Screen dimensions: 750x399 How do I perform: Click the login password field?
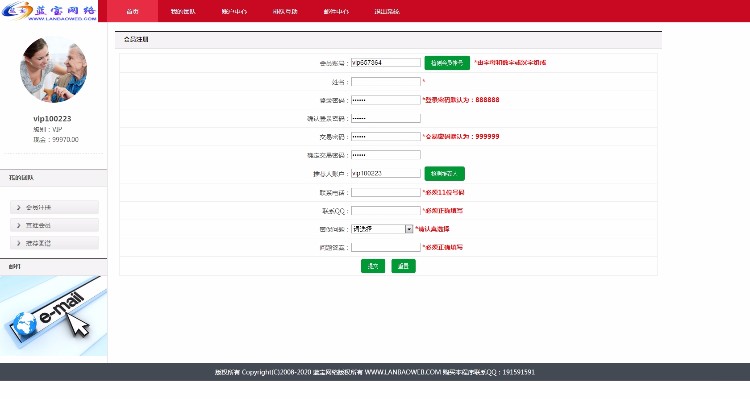[386, 100]
